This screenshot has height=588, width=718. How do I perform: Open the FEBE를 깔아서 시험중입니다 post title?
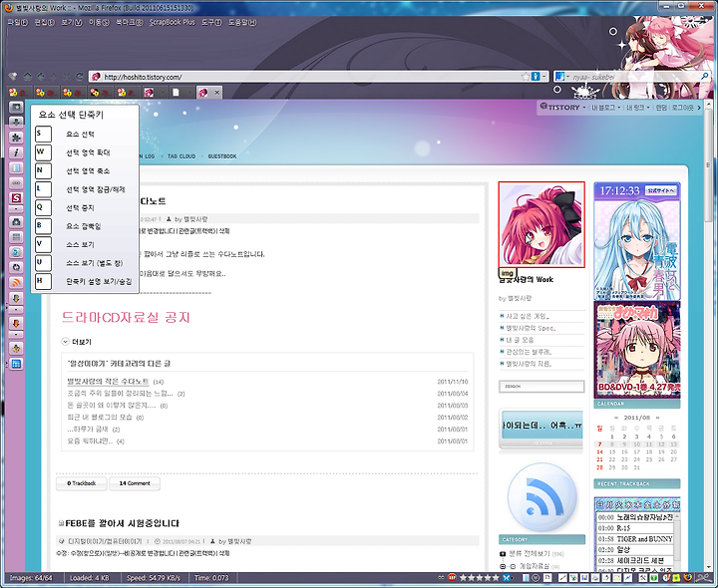122,523
